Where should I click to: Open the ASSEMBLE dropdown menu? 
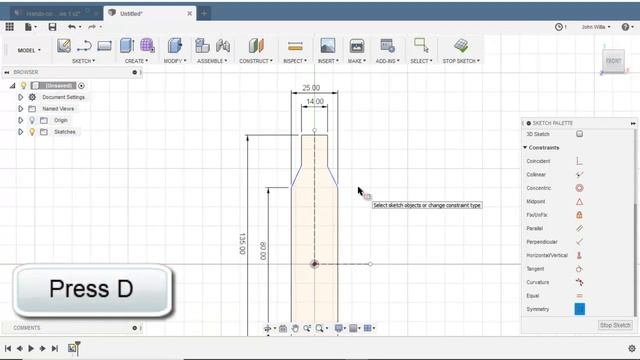click(x=212, y=61)
